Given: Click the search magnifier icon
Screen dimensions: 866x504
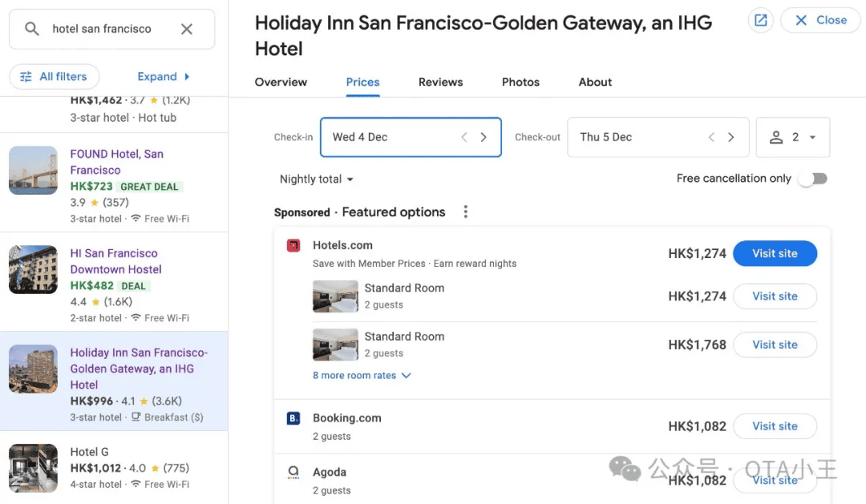Looking at the screenshot, I should point(32,29).
